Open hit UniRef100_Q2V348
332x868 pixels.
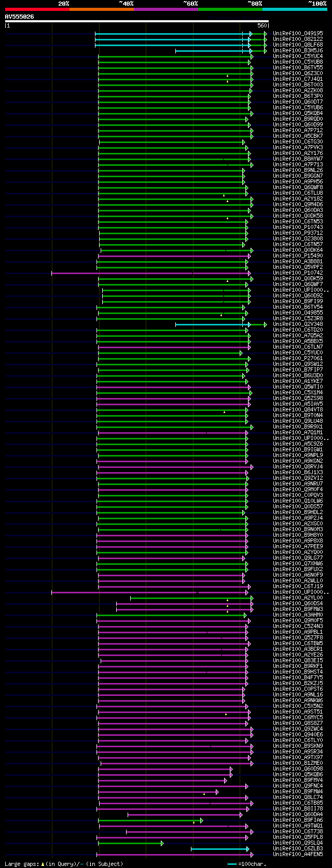click(x=298, y=324)
